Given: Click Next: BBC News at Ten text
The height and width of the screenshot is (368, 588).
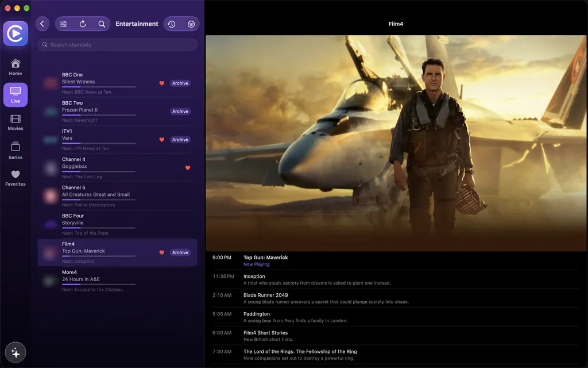Looking at the screenshot, I should pos(87,92).
